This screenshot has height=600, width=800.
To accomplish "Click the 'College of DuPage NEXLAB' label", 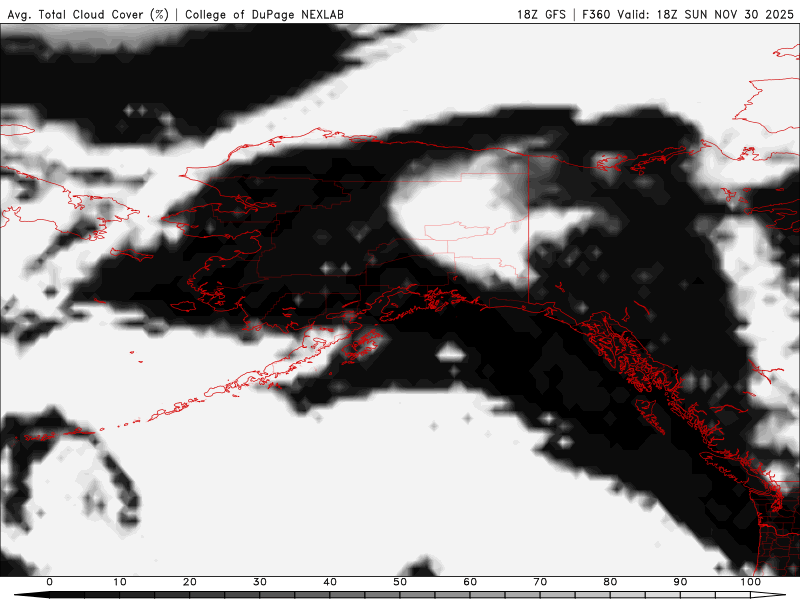I will pos(264,14).
